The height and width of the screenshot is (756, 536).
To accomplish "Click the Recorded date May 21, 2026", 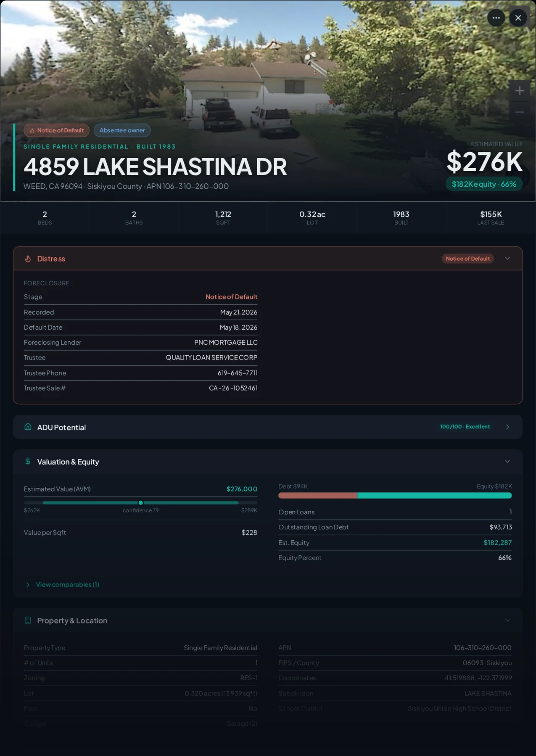I will 239,312.
